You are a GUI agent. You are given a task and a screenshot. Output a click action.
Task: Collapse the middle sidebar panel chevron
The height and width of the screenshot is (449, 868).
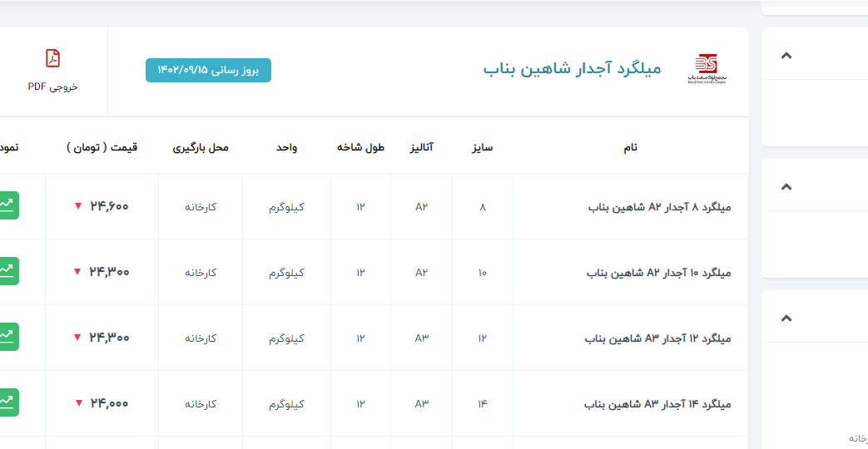pos(786,186)
